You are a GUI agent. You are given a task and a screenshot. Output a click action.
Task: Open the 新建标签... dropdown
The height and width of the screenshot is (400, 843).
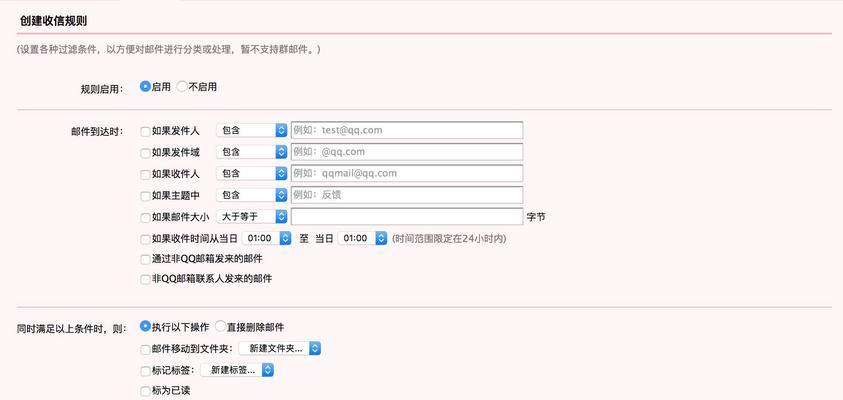pyautogui.click(x=237, y=370)
